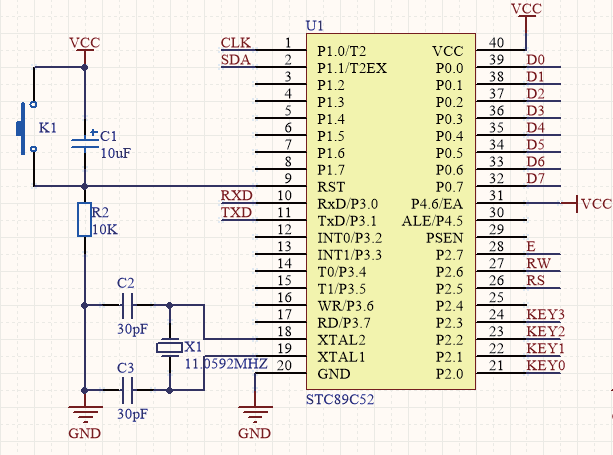
Task: Click pin number 40 on U1
Action: pyautogui.click(x=496, y=43)
